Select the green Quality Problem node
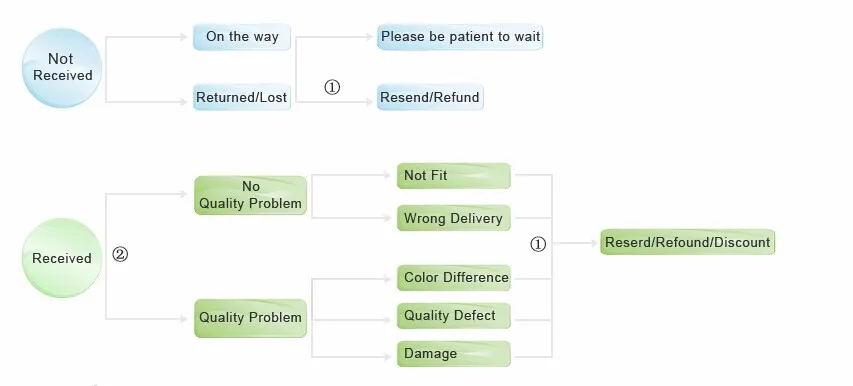Image resolution: width=853 pixels, height=386 pixels. (x=250, y=318)
